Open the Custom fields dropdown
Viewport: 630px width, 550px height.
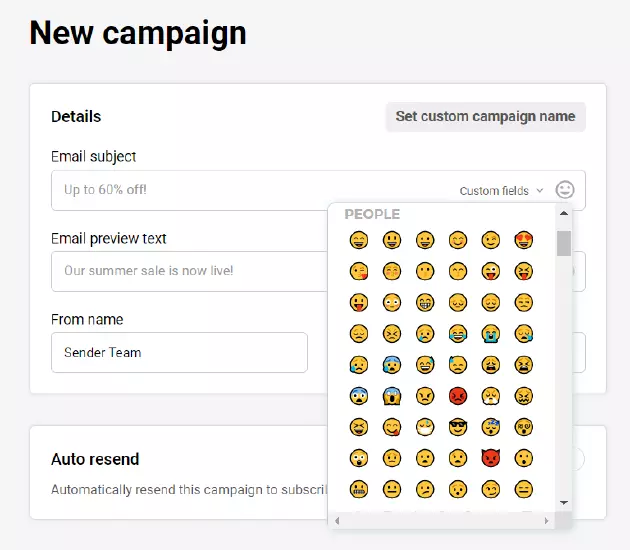[x=501, y=190]
